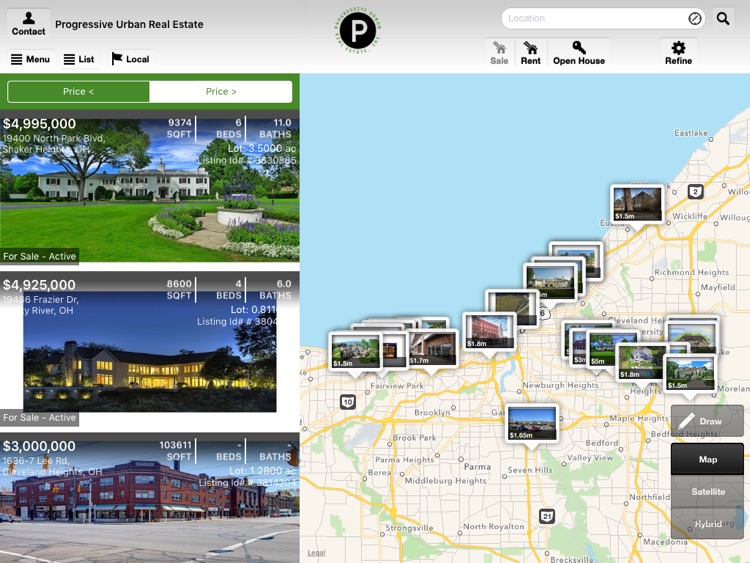
Task: Switch map to Hybrid view
Action: [707, 524]
